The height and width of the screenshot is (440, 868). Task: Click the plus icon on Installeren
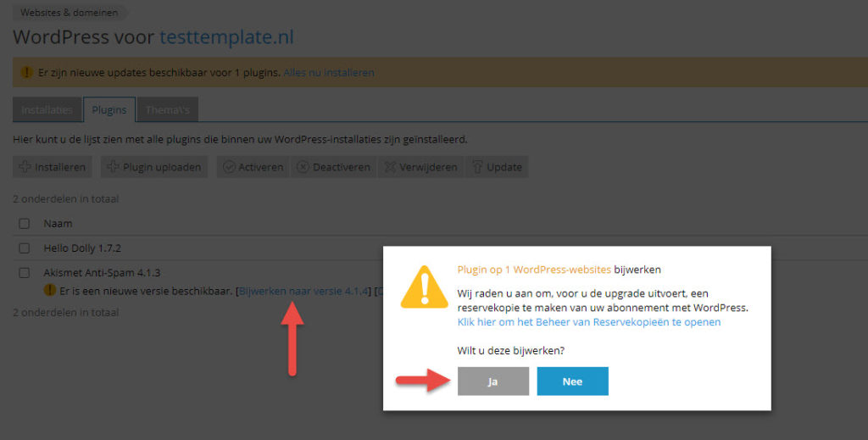click(x=25, y=167)
